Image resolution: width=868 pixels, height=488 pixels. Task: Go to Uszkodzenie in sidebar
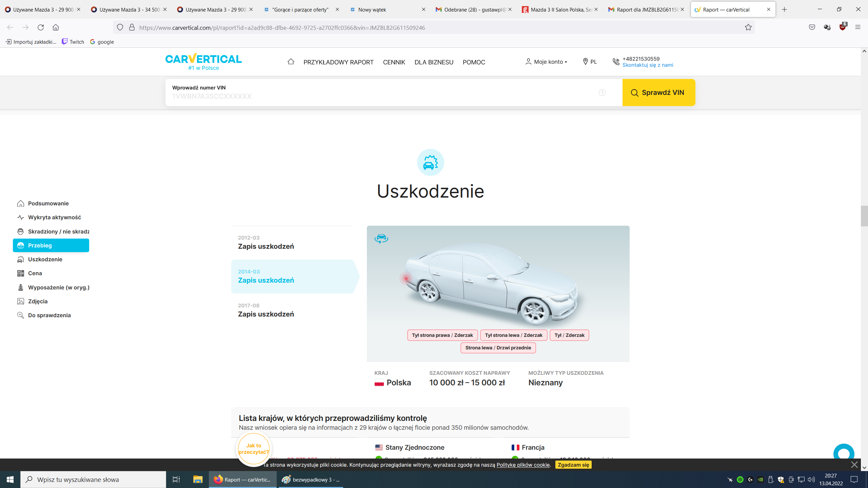[x=45, y=259]
